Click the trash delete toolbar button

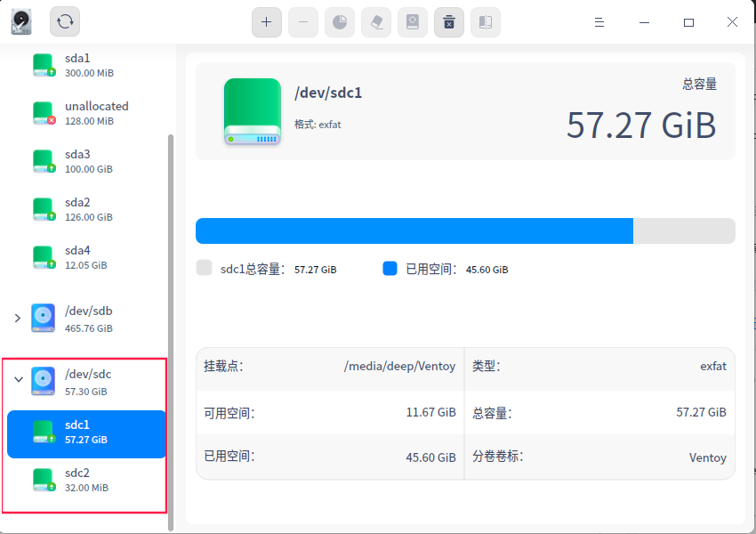coord(448,22)
